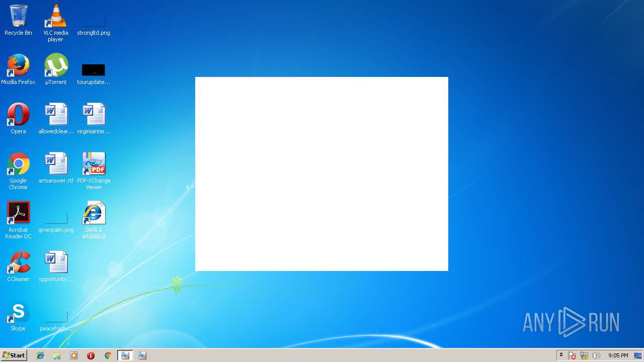This screenshot has height=362, width=644.
Task: Select the Internet Explorer desktop shortcut
Action: [94, 220]
